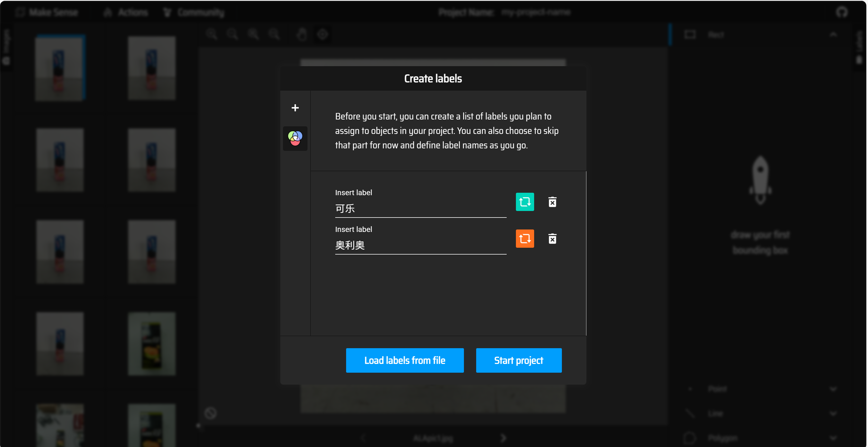Click the zoom in magnifier icon

click(x=212, y=34)
